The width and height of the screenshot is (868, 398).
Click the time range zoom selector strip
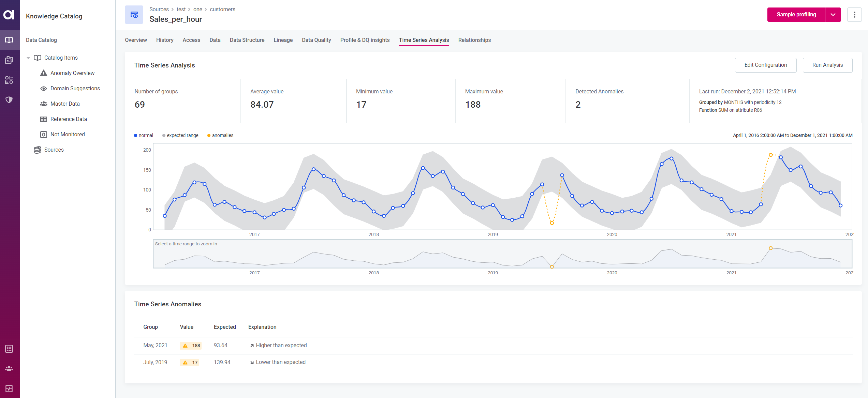pos(502,254)
